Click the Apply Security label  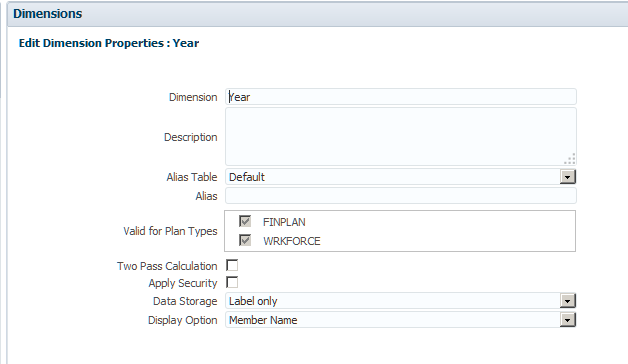tap(183, 283)
